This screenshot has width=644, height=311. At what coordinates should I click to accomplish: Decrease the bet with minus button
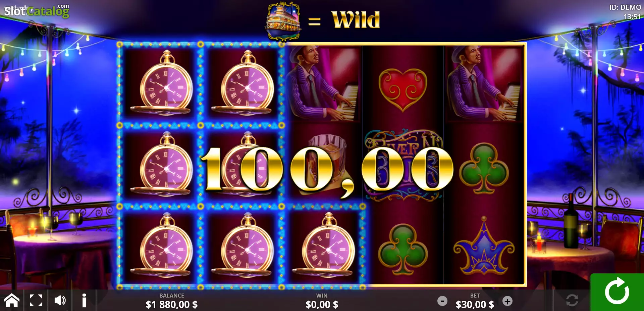pos(442,301)
